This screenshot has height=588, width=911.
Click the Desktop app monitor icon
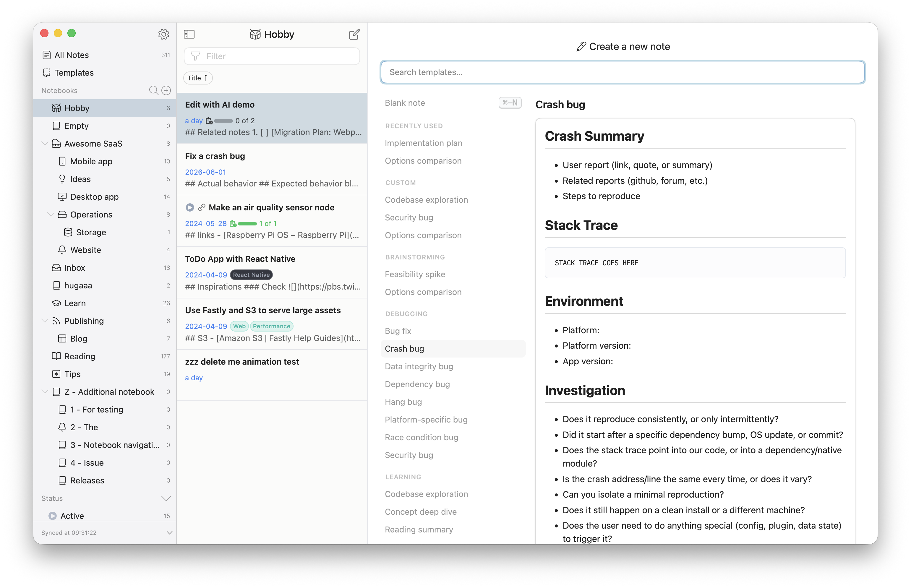tap(62, 196)
